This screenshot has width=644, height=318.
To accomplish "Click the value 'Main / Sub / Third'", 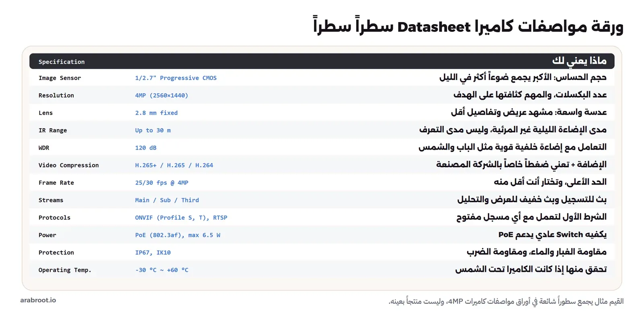I will click(x=167, y=200).
